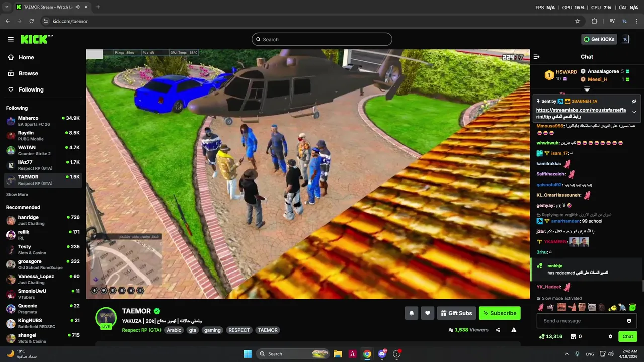The image size is (644, 362).
Task: Select the gaming tag
Action: pos(212,330)
